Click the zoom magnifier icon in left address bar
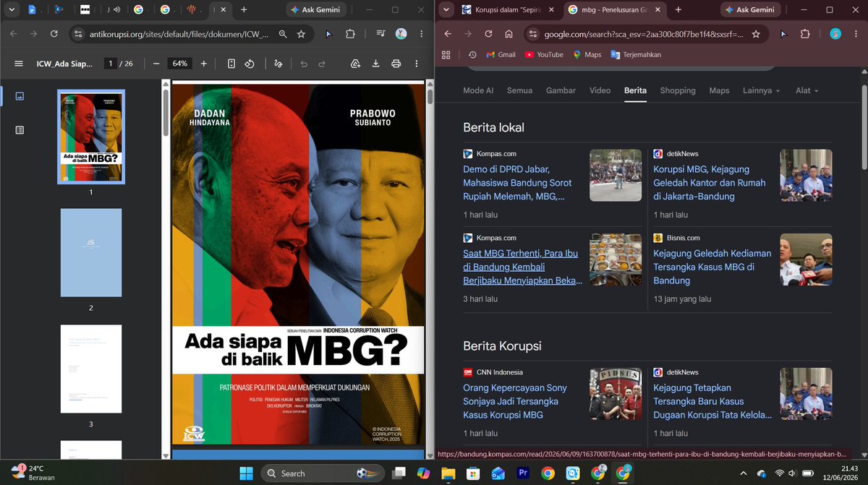 pos(283,34)
